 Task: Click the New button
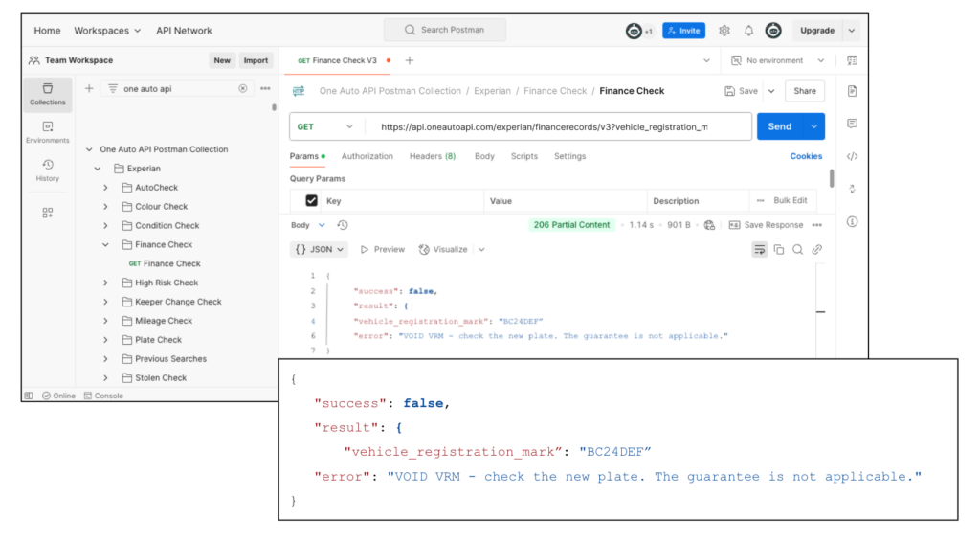click(x=222, y=60)
